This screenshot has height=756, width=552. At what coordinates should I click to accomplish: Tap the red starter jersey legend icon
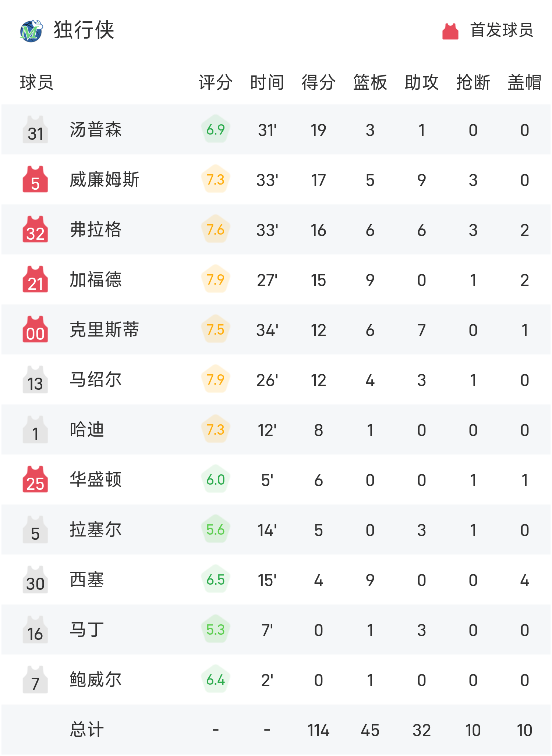pyautogui.click(x=450, y=31)
